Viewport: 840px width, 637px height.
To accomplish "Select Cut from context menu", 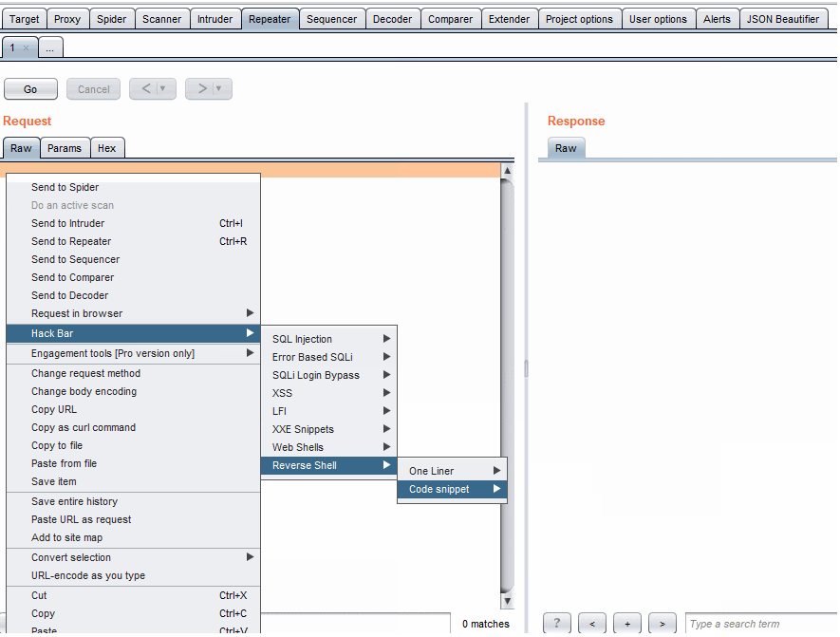I will [x=134, y=596].
